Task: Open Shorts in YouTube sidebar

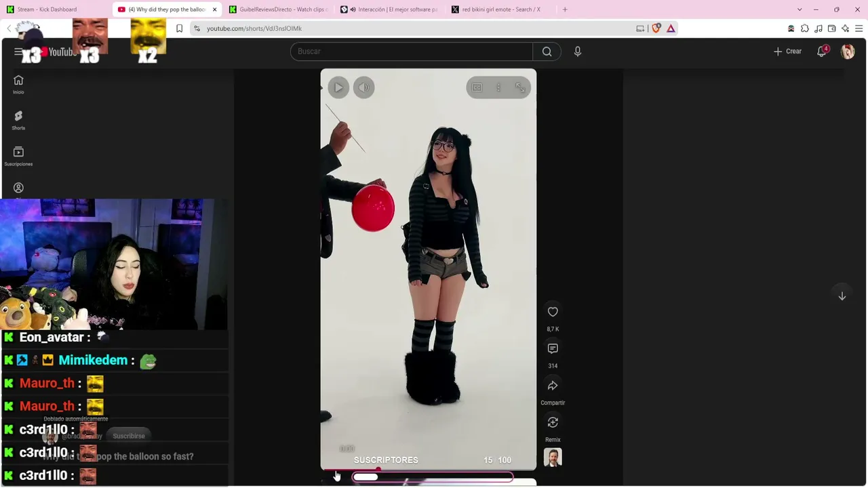Action: (x=18, y=120)
